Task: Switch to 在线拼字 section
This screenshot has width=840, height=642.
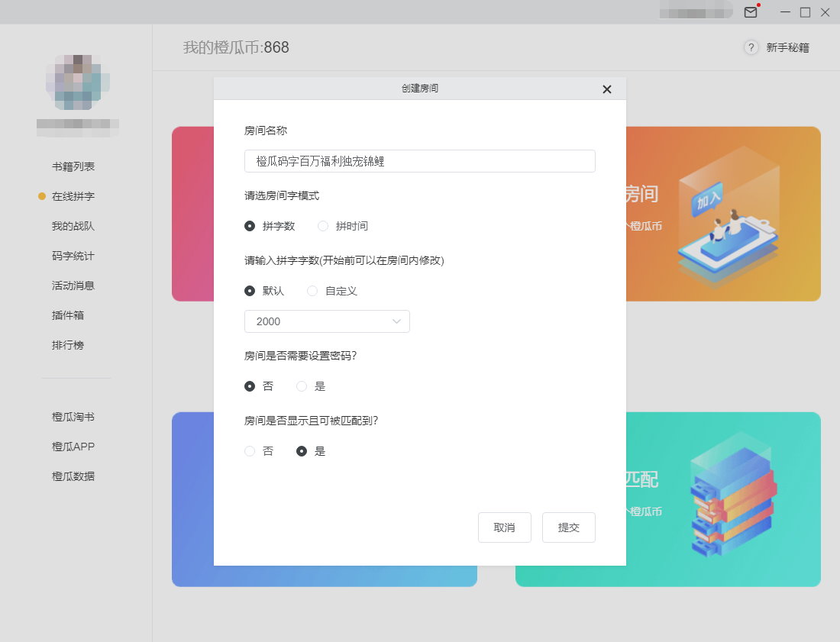Action: (x=77, y=195)
